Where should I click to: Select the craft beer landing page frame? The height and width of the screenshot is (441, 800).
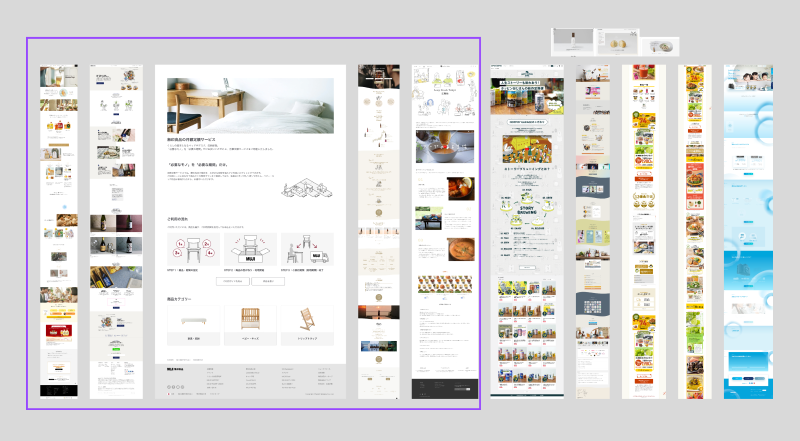pos(524,230)
